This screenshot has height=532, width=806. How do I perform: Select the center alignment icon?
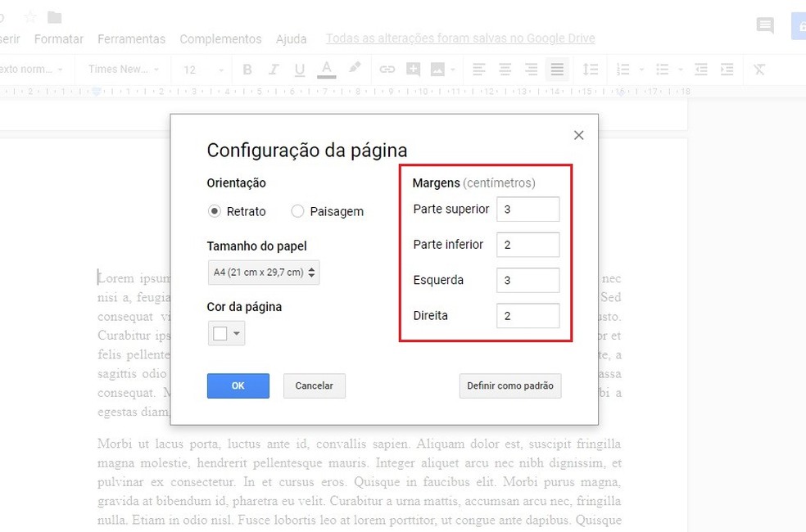(505, 70)
